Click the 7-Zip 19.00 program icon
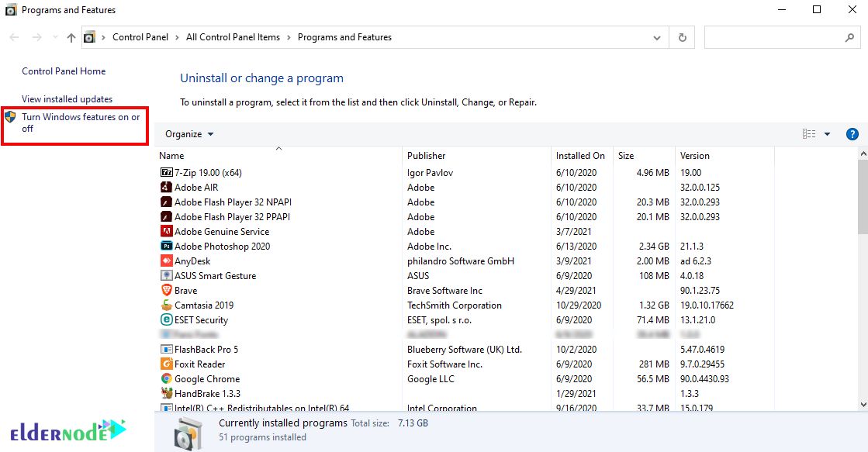 165,172
